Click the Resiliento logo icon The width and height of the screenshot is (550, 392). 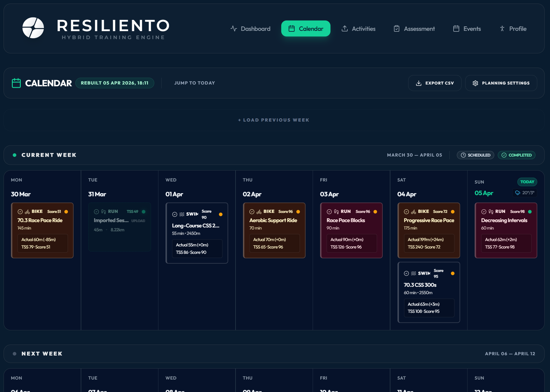[33, 28]
